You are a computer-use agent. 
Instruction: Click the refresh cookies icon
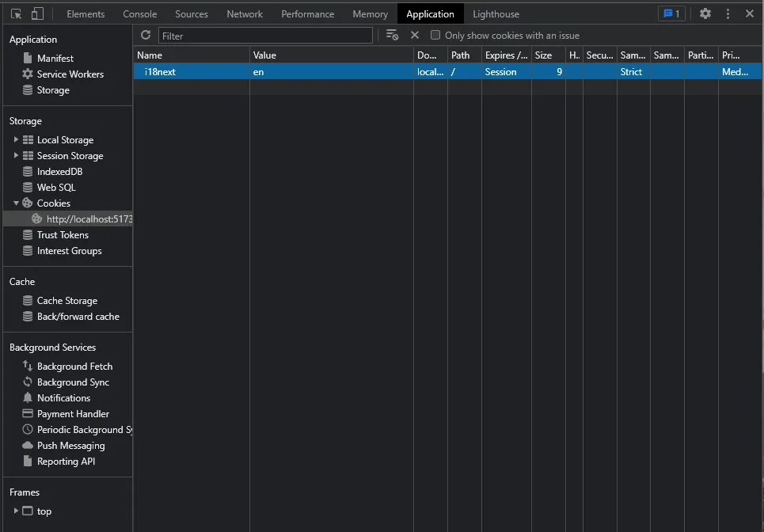pos(146,35)
